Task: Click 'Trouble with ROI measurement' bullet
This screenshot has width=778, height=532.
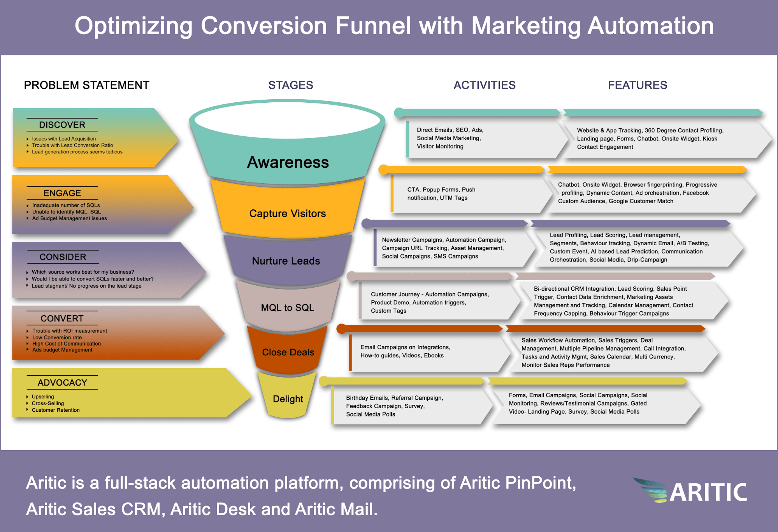Action: point(70,331)
